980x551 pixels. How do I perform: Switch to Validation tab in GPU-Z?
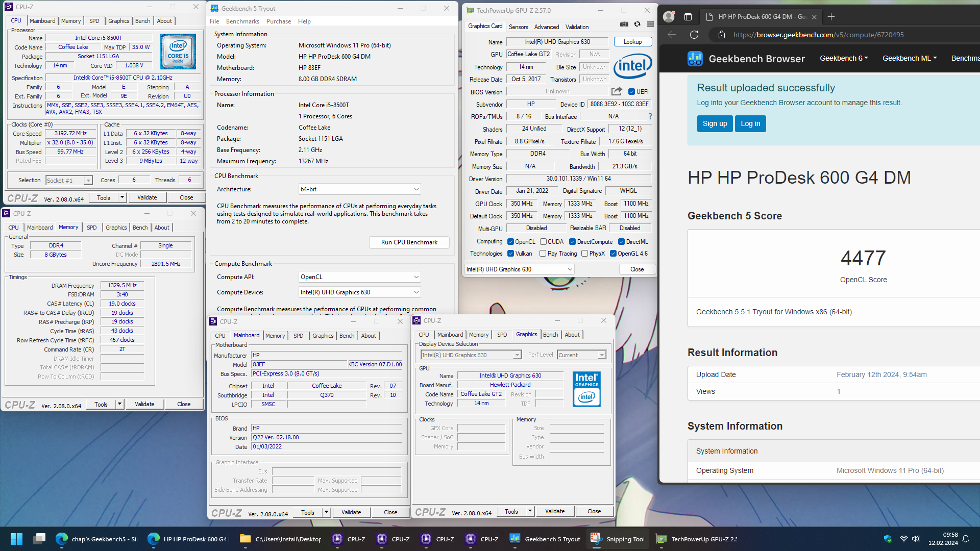577,27
